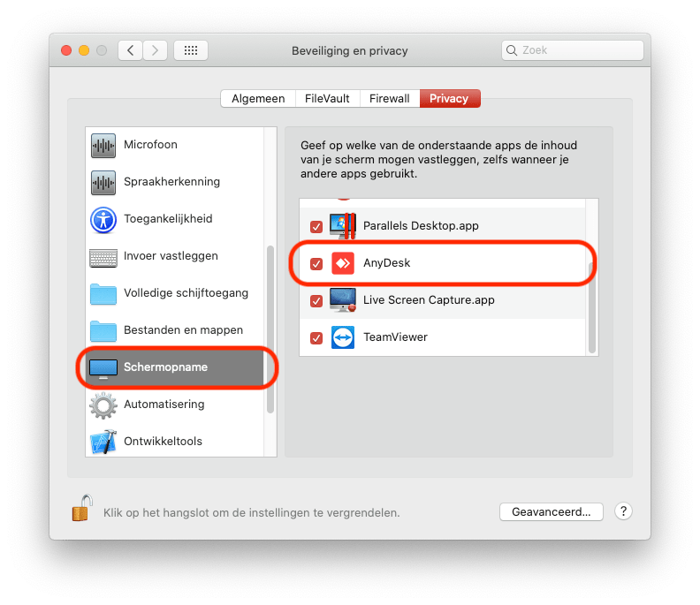This screenshot has width=700, height=605.
Task: Go forward with the right arrow
Action: tap(155, 50)
